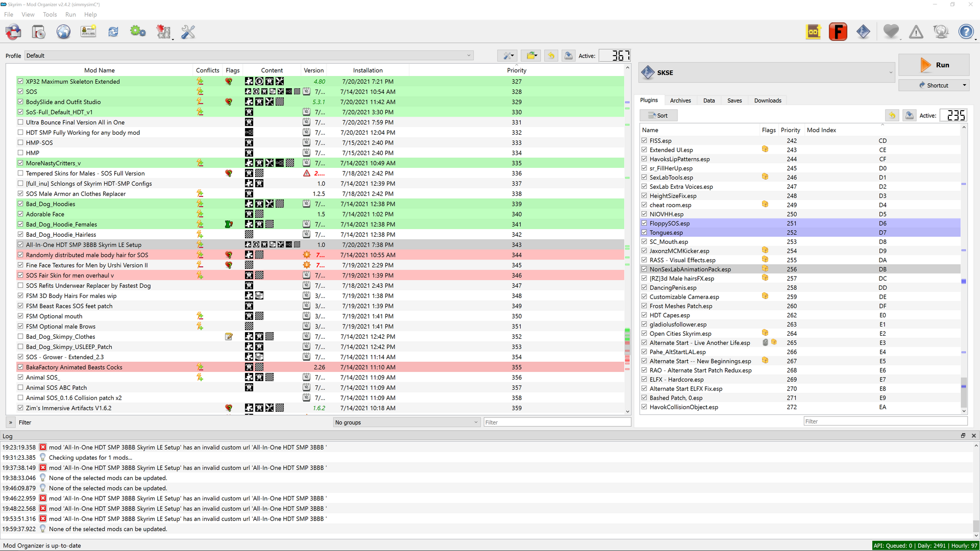Viewport: 980px width, 551px height.
Task: Click the warning version icon for Tempered Skins
Action: coord(307,173)
